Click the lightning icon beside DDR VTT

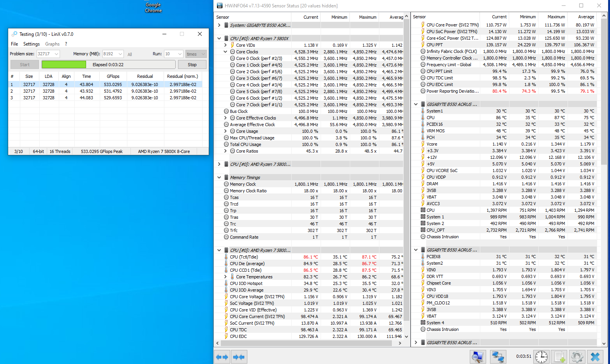pyautogui.click(x=423, y=276)
